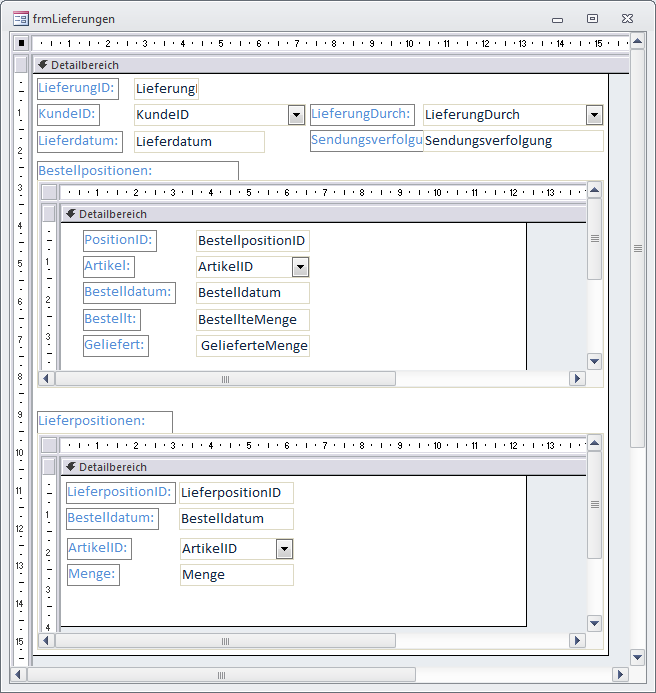Click the main form selector square
This screenshot has height=693, width=656.
[21, 43]
